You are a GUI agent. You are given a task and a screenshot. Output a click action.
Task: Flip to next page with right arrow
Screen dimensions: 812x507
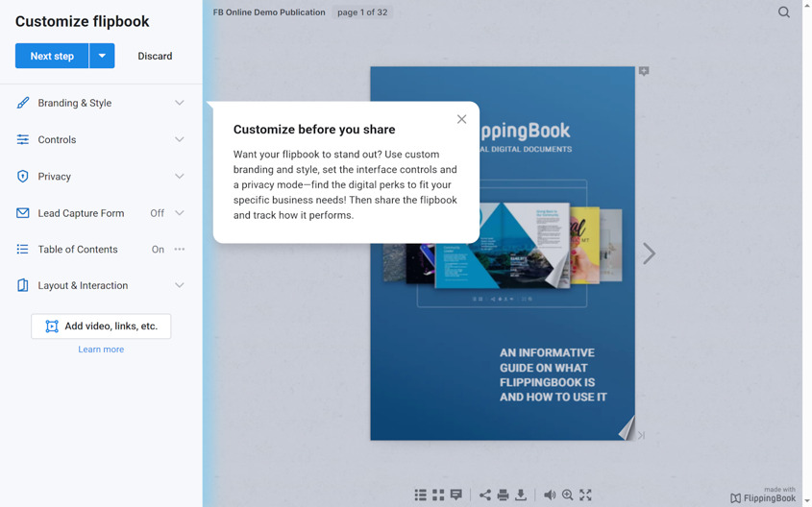(649, 253)
